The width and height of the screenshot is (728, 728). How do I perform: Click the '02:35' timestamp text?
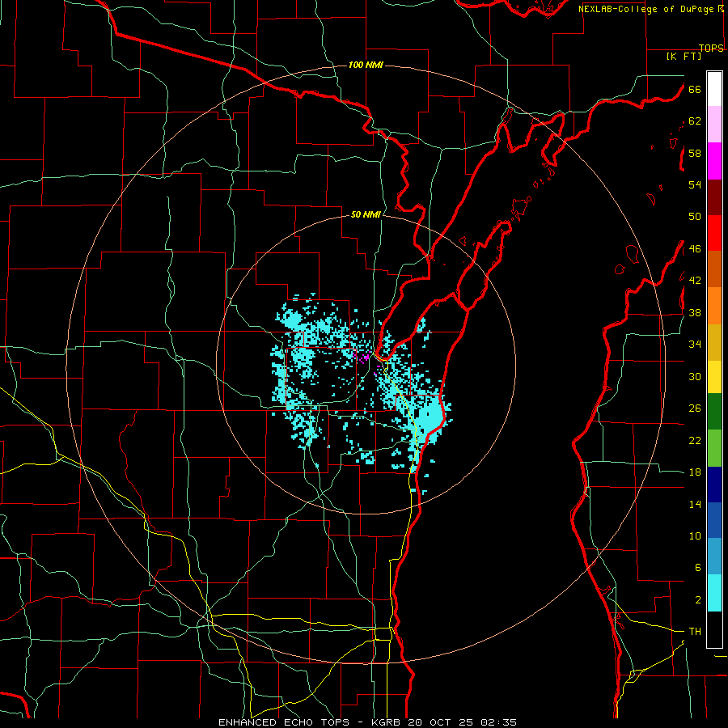[498, 722]
